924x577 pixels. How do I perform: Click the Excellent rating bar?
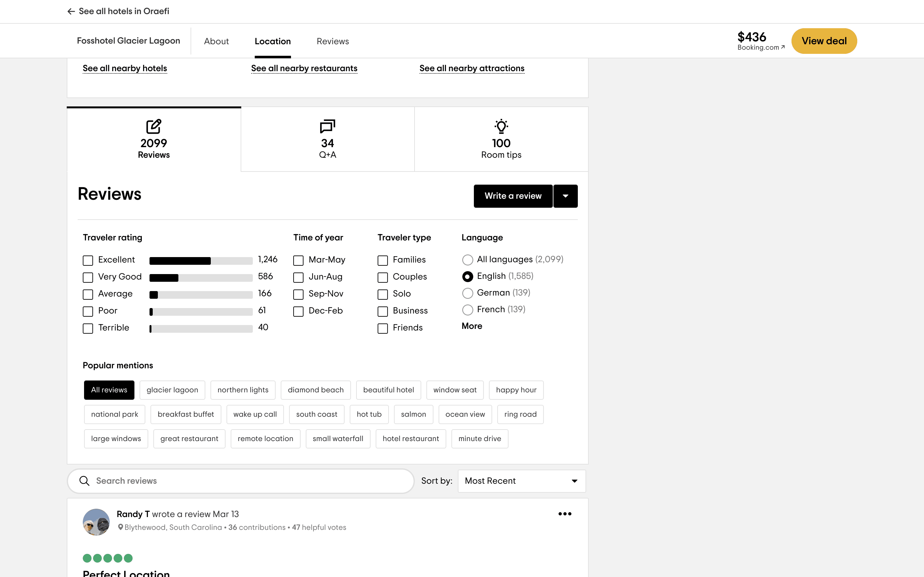pyautogui.click(x=201, y=261)
